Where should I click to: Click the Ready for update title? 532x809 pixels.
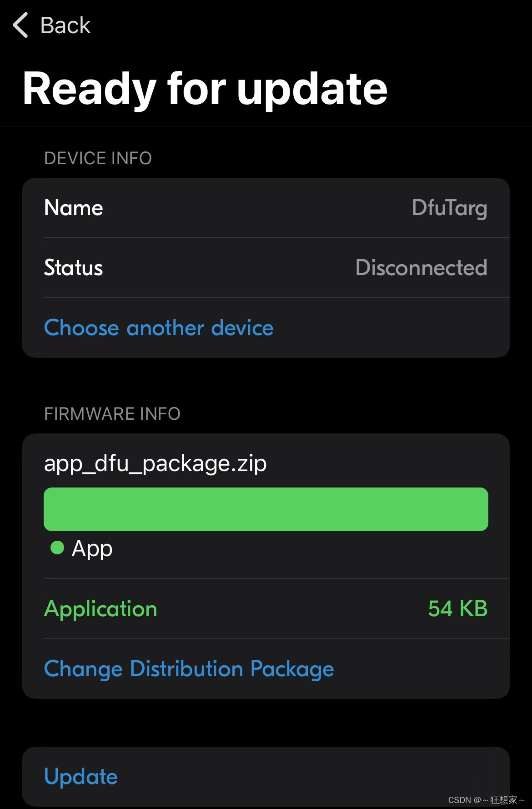tap(205, 89)
